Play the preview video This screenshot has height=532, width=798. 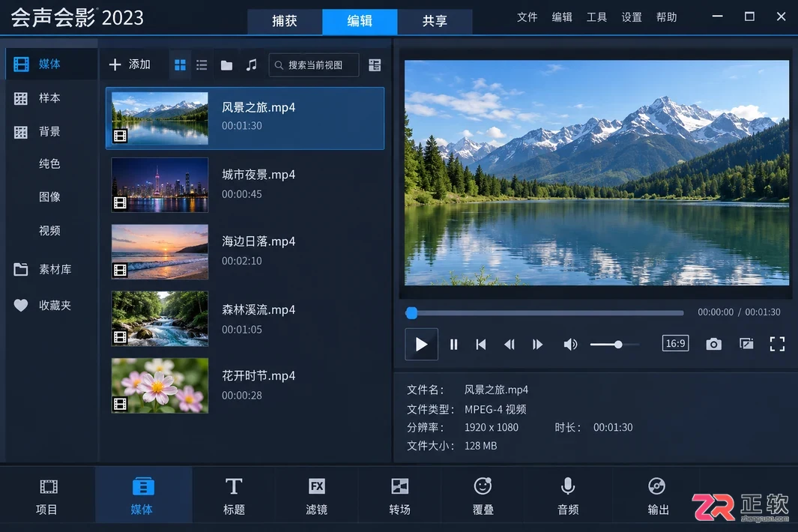click(421, 345)
